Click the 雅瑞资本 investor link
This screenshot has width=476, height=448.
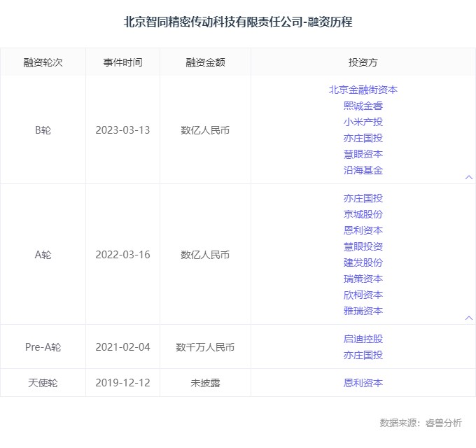pos(363,311)
